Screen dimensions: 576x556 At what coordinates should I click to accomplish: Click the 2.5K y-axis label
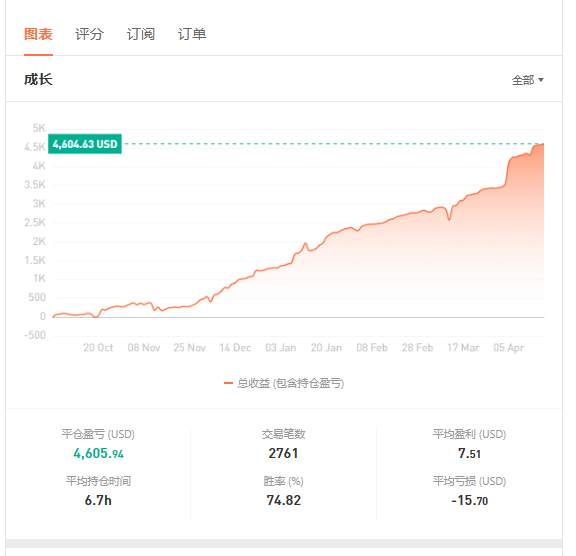click(x=35, y=222)
